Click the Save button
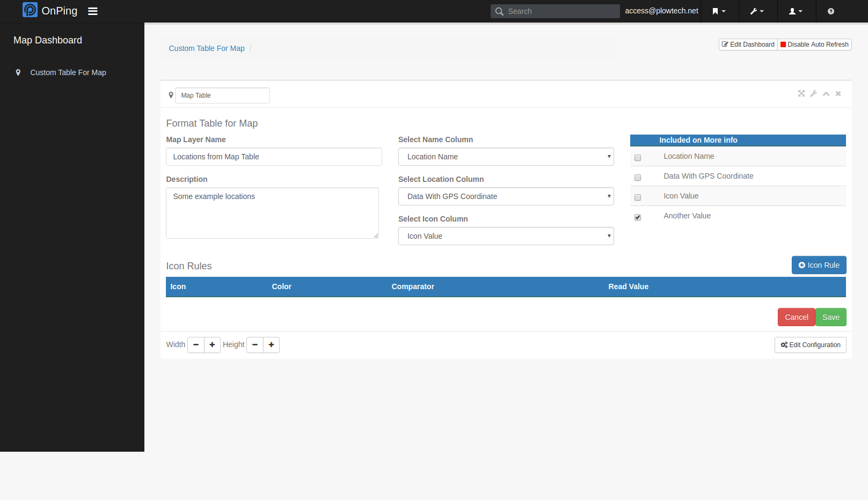This screenshot has width=868, height=500. pos(831,317)
